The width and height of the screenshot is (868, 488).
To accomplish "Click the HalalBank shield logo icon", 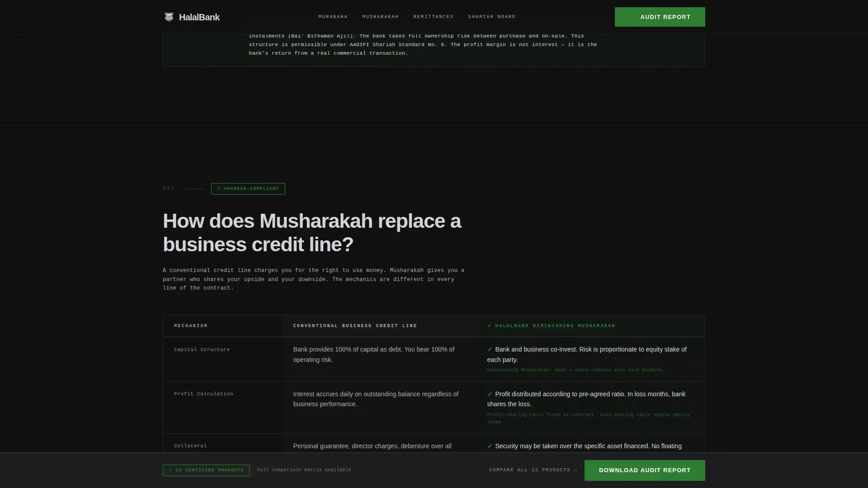I will click(x=169, y=17).
